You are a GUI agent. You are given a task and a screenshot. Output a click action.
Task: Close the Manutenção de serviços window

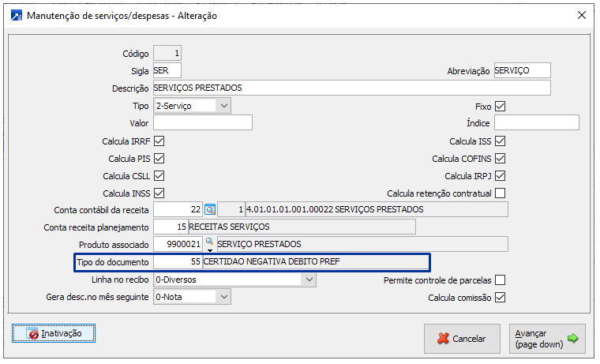(581, 15)
